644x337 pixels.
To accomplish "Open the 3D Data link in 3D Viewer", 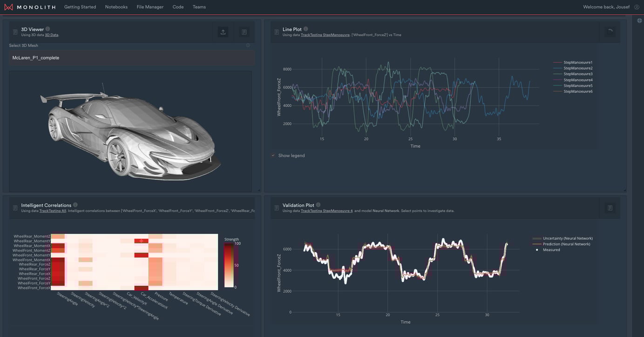I will 51,34.
